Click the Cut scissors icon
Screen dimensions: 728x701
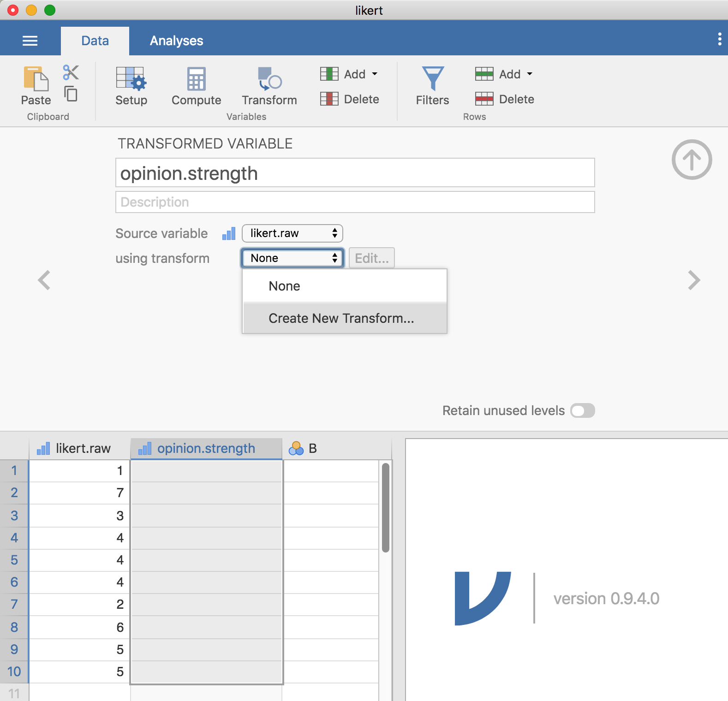tap(71, 72)
